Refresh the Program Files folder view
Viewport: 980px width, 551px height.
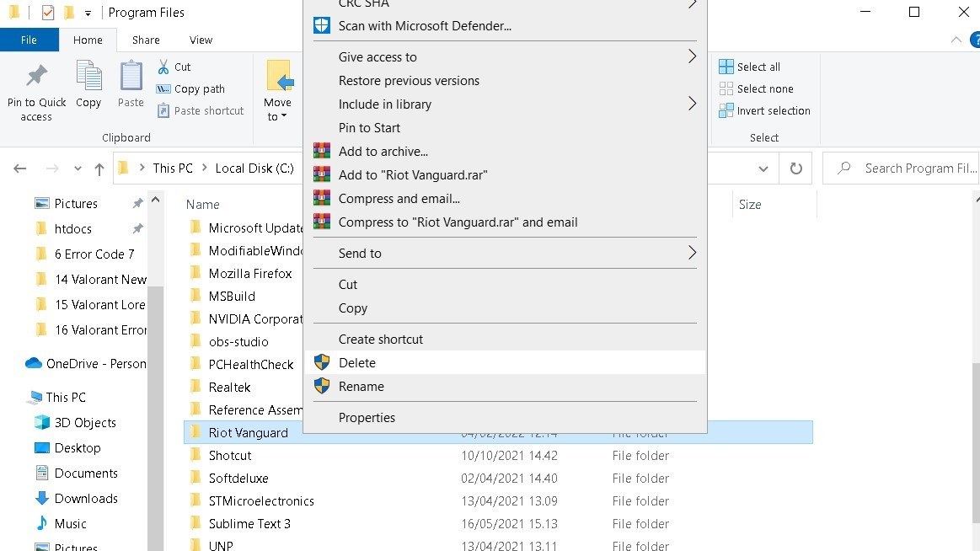(x=795, y=168)
